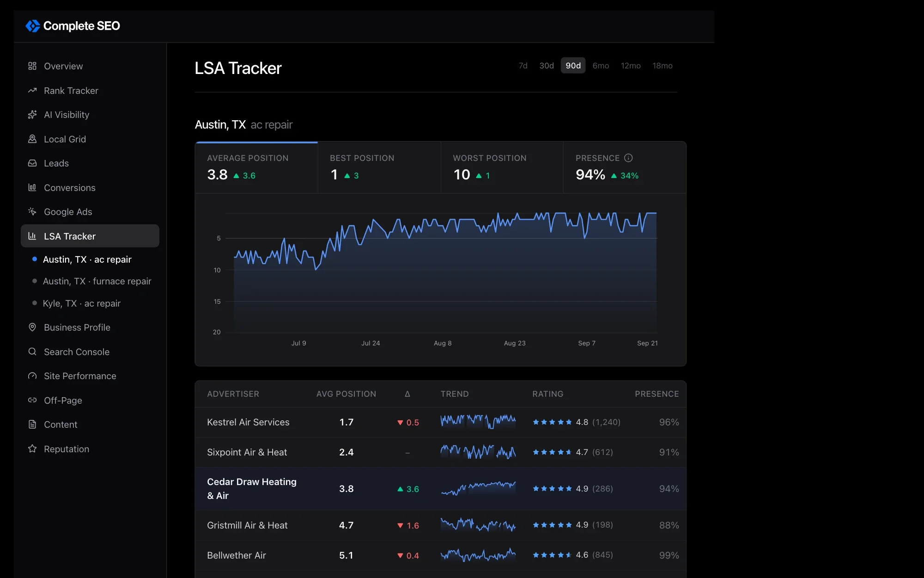Click the LSA Tracker bar chart icon
Viewport: 924px width, 578px height.
[x=32, y=236]
